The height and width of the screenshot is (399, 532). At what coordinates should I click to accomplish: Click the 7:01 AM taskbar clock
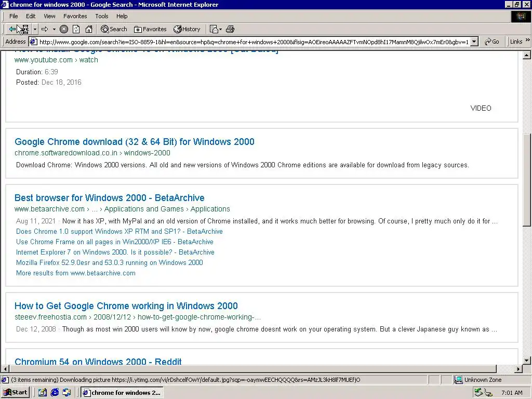pos(512,393)
